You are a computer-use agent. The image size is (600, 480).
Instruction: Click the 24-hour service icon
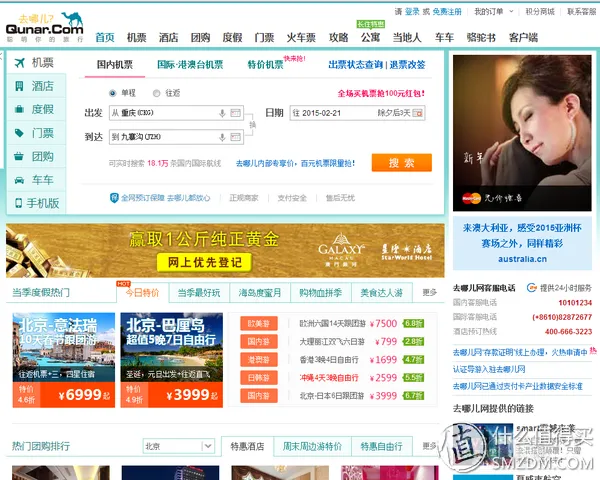pyautogui.click(x=532, y=287)
